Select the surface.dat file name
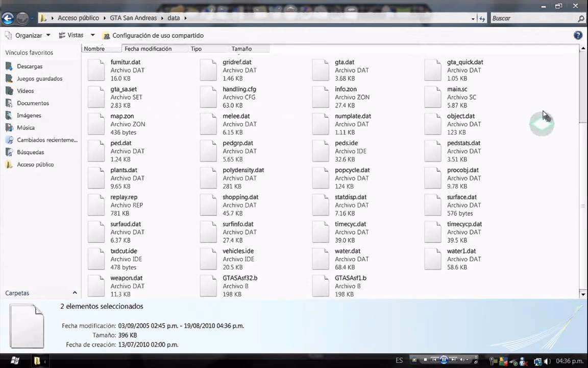The width and height of the screenshot is (588, 368). coord(461,197)
